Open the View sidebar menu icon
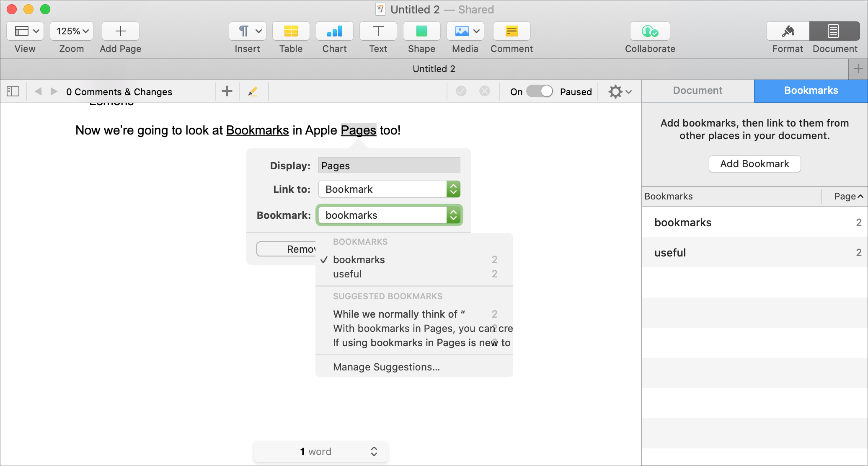 [25, 31]
